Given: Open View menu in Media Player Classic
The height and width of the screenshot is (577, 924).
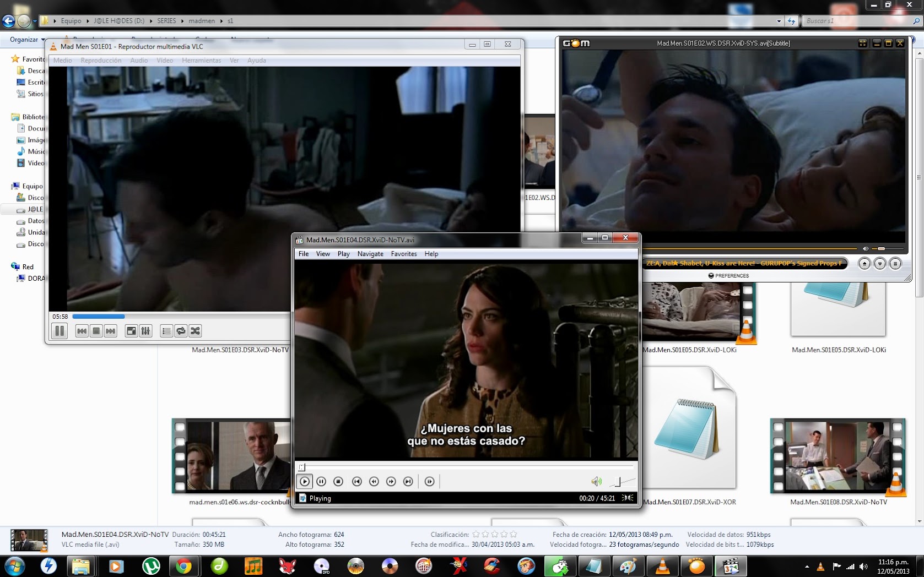Looking at the screenshot, I should pos(323,254).
